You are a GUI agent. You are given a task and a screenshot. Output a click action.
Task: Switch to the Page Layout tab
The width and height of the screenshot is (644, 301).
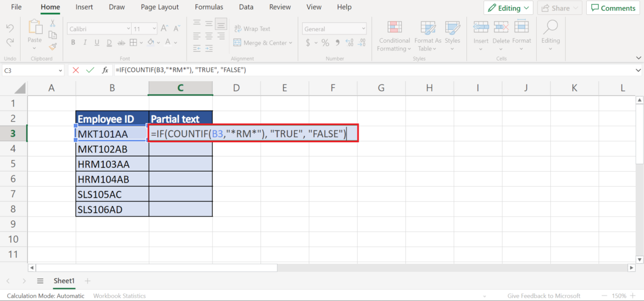pos(160,7)
